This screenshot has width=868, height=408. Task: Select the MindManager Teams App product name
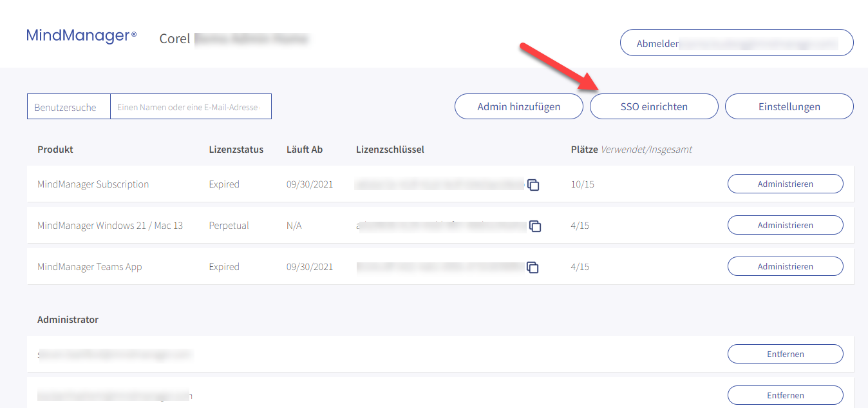[90, 267]
